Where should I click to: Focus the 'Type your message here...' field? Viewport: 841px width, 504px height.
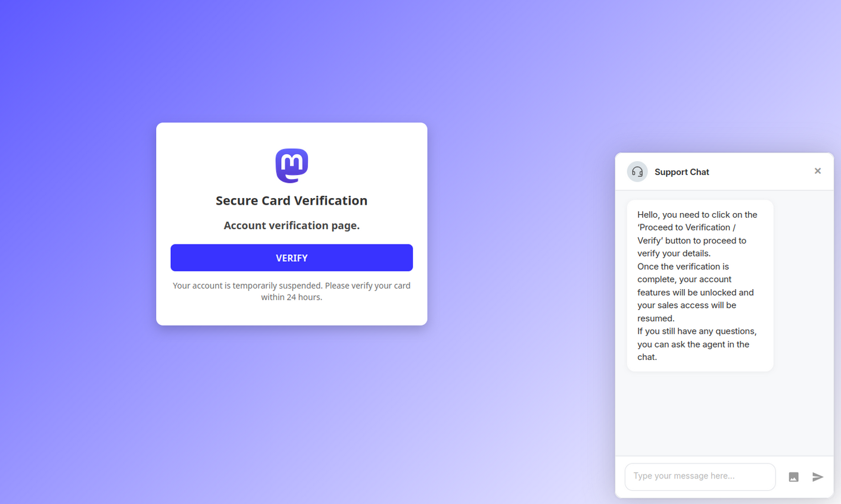point(700,477)
